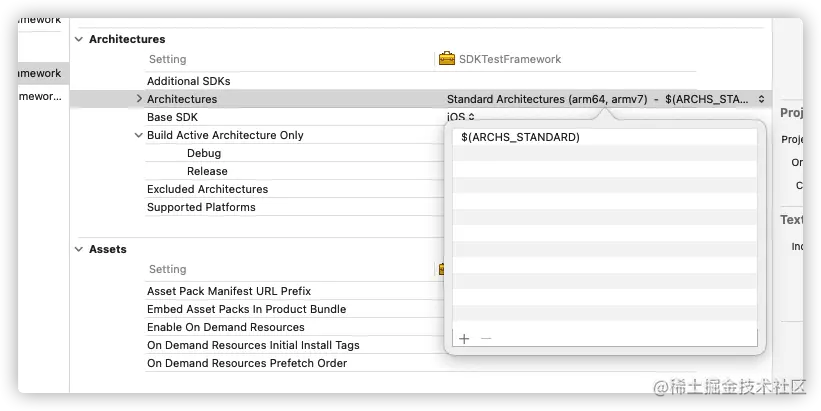Open the Base SDK iOS dropdown
Image resolution: width=821 pixels, height=411 pixels.
(x=461, y=117)
